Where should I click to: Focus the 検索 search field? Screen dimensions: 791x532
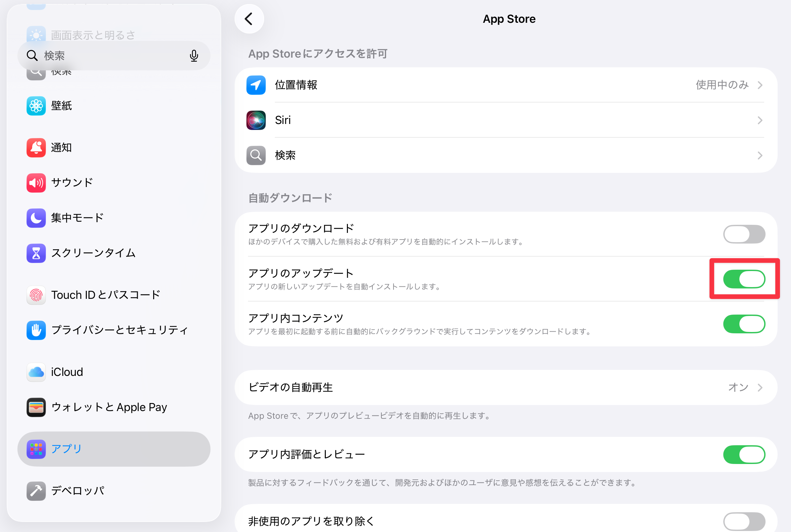tap(114, 56)
